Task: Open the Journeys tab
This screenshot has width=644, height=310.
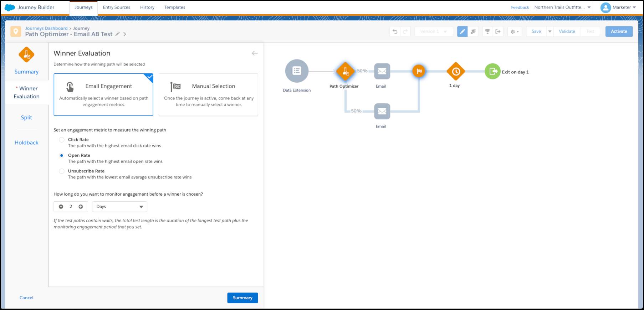Action: 83,7
